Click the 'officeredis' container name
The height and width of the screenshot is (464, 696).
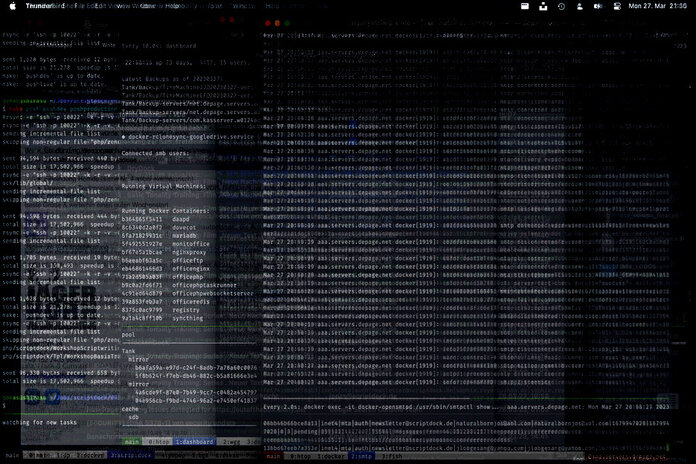[191, 301]
